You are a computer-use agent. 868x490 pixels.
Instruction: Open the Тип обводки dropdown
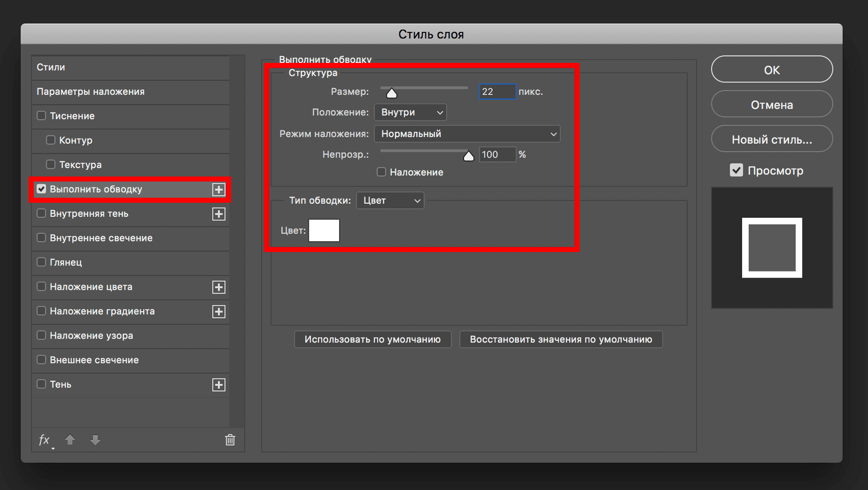click(390, 201)
